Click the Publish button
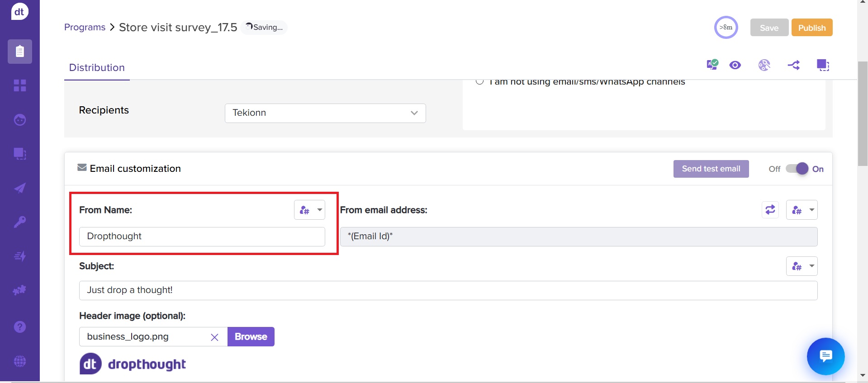This screenshot has height=383, width=868. (x=811, y=28)
